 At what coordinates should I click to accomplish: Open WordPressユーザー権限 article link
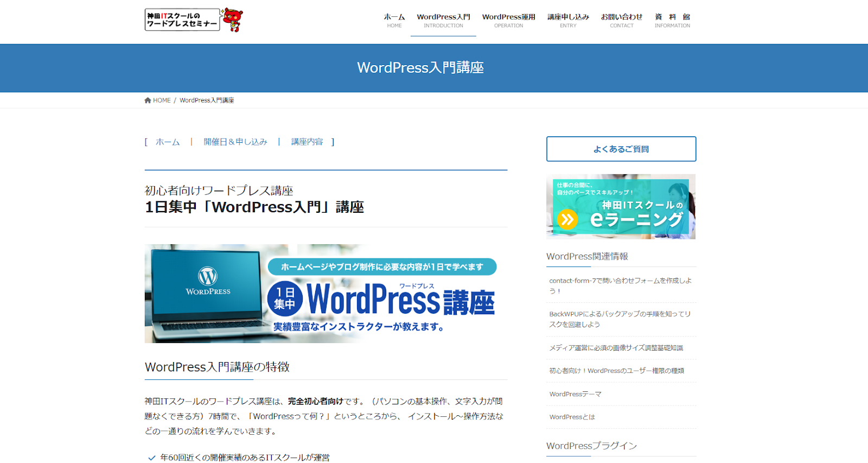616,371
